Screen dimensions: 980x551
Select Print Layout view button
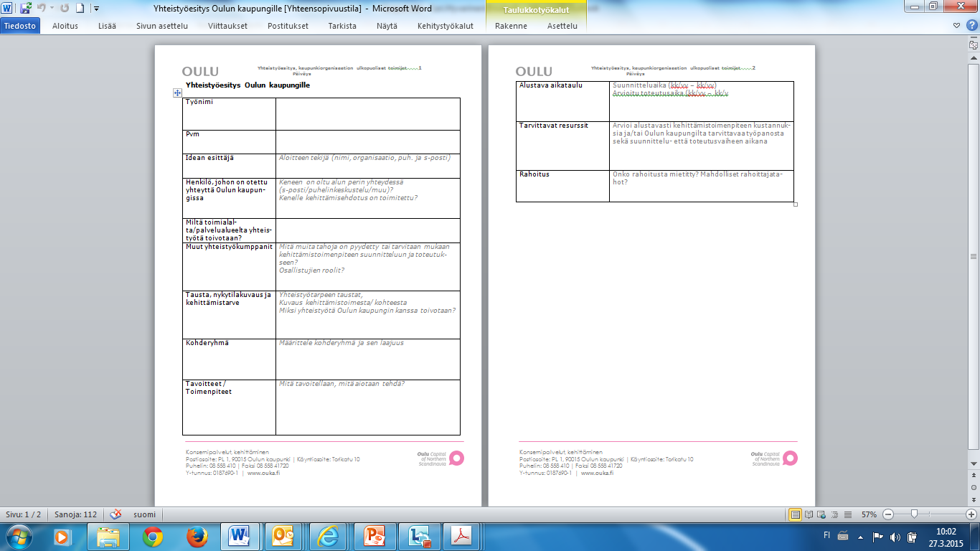[795, 514]
